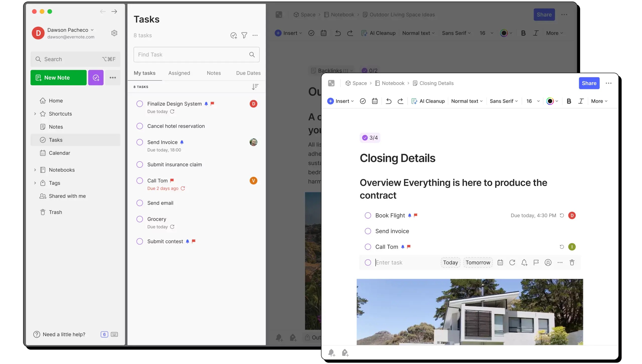The height and width of the screenshot is (364, 642).
Task: Click the Enter task input field
Action: [x=408, y=262]
